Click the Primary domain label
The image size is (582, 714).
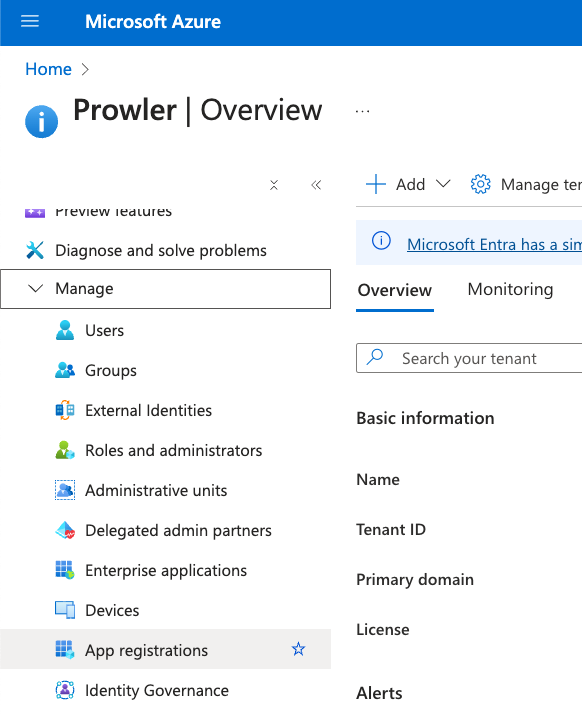click(x=415, y=580)
